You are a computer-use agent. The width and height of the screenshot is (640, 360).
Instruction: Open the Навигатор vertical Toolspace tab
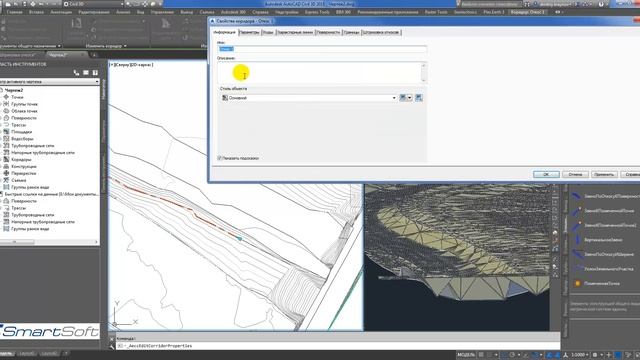click(104, 89)
